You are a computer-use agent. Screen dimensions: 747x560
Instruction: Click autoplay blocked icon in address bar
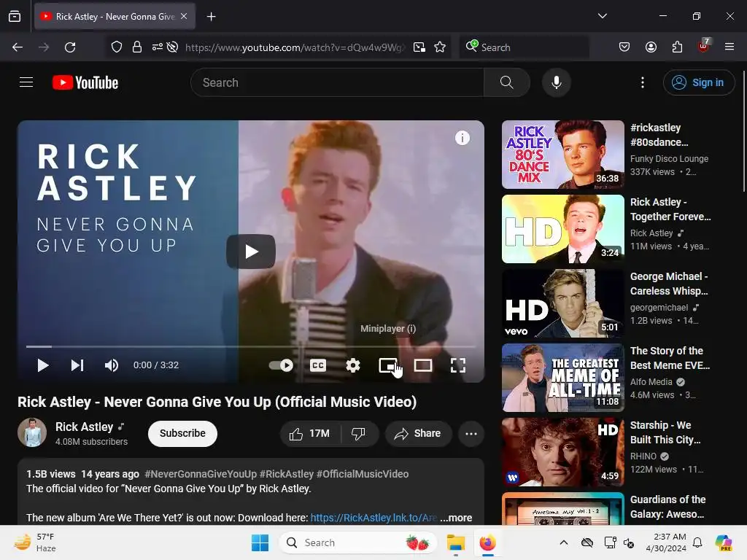(x=172, y=47)
